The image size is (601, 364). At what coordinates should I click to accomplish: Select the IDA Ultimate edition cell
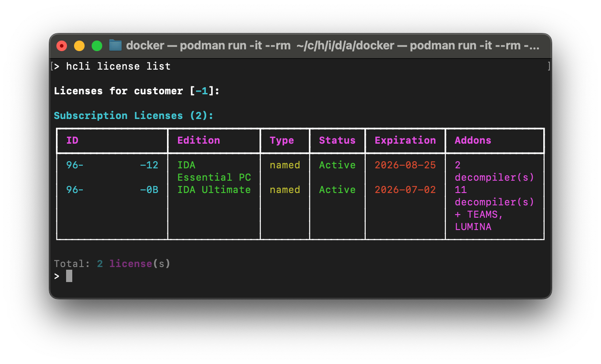(214, 189)
